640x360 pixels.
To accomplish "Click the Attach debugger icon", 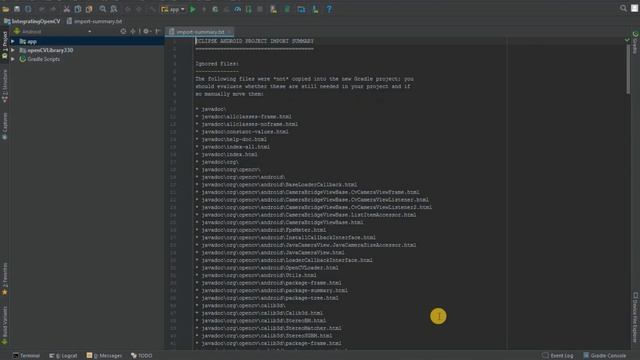I will coord(249,9).
